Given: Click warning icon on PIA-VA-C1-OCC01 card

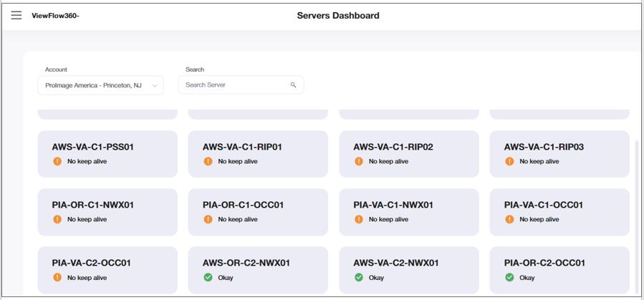Looking at the screenshot, I should (509, 220).
